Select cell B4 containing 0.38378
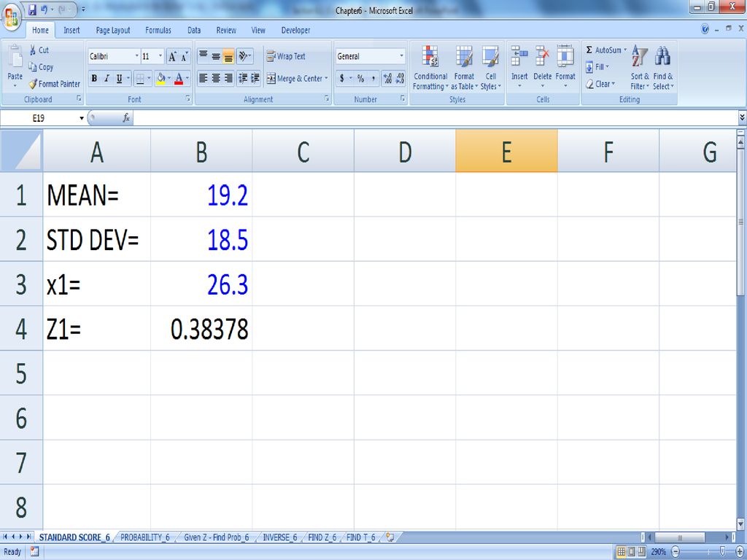747x560 pixels. point(201,329)
